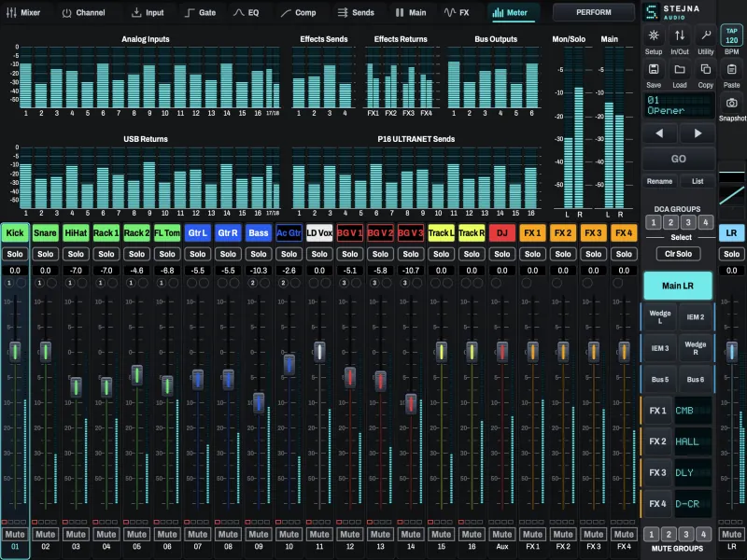Open the Mixer tab
This screenshot has height=560, width=747.
point(23,12)
